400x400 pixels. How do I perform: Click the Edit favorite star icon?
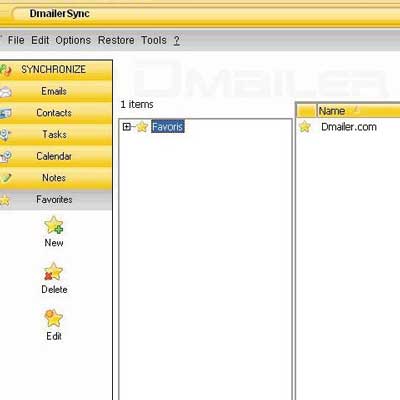[53, 318]
